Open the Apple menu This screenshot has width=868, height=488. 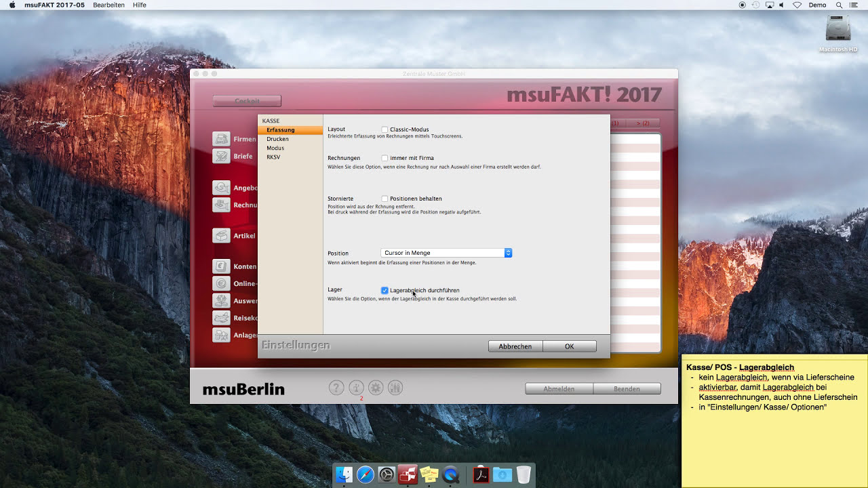pyautogui.click(x=12, y=5)
